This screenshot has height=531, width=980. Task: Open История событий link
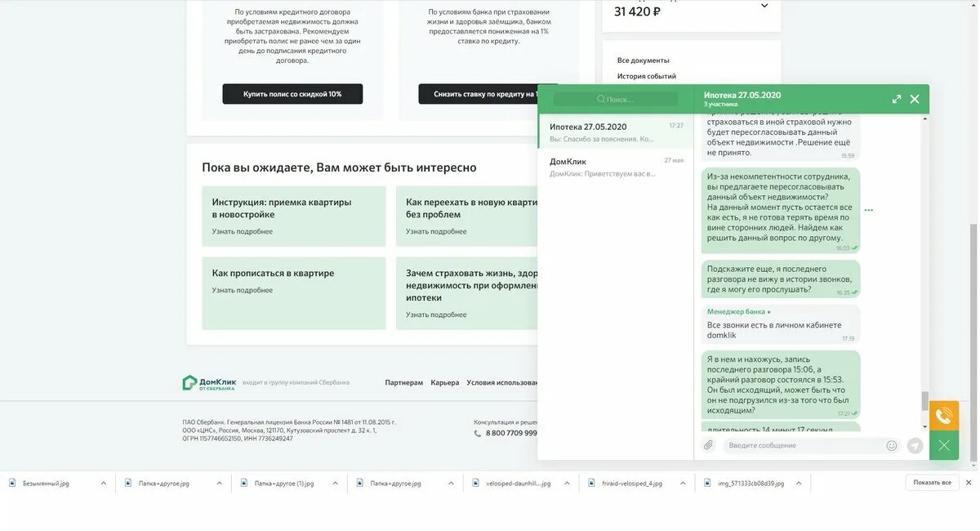point(647,76)
